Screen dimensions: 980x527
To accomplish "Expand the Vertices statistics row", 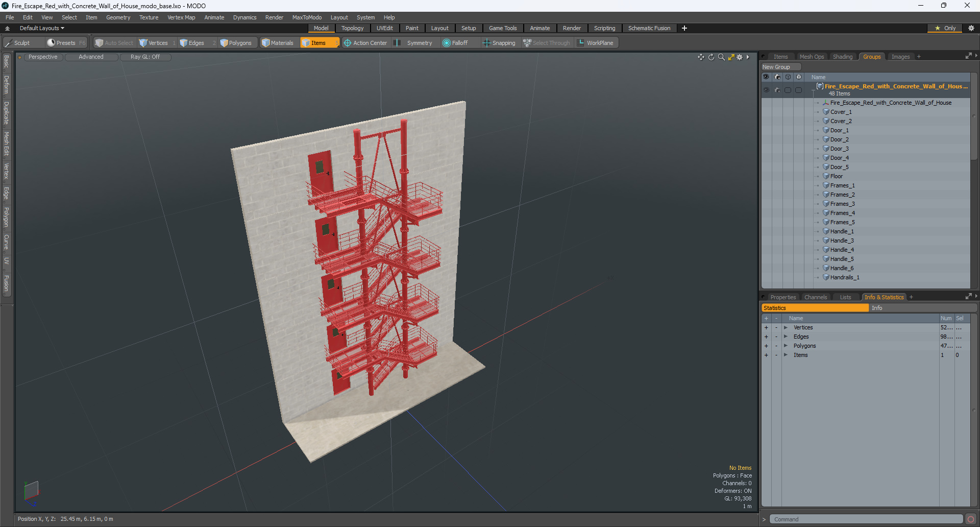I will [x=786, y=327].
